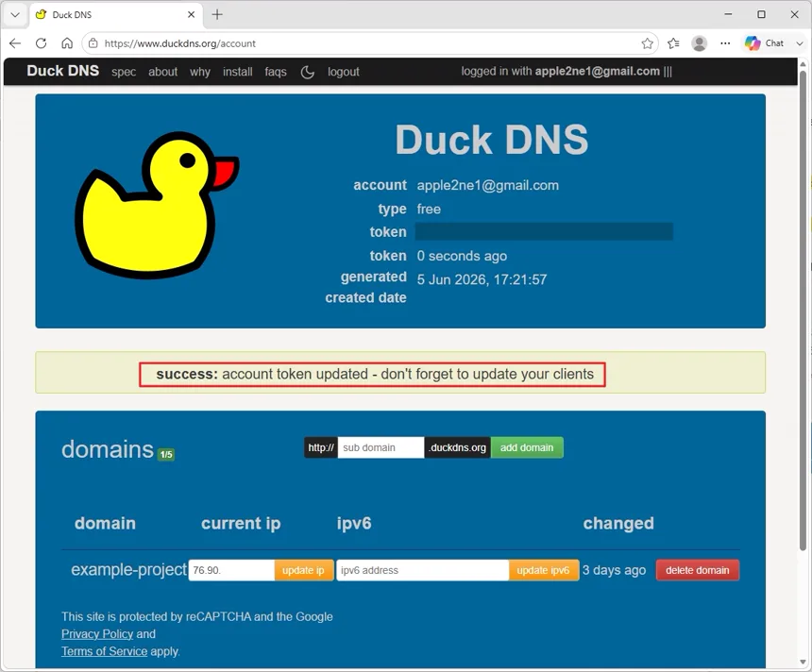Open the faqs menu item
Image resolution: width=812 pixels, height=672 pixels.
(x=276, y=72)
